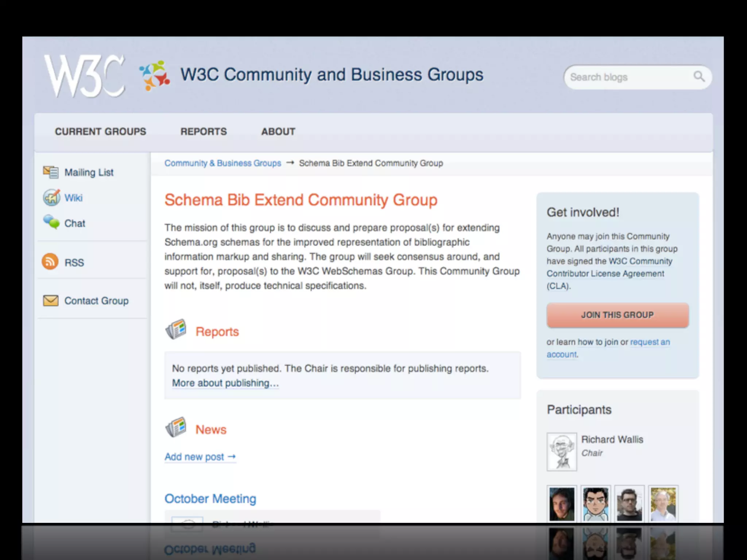Viewport: 747px width, 560px height.
Task: Click the W3C logo
Action: pyautogui.click(x=85, y=76)
